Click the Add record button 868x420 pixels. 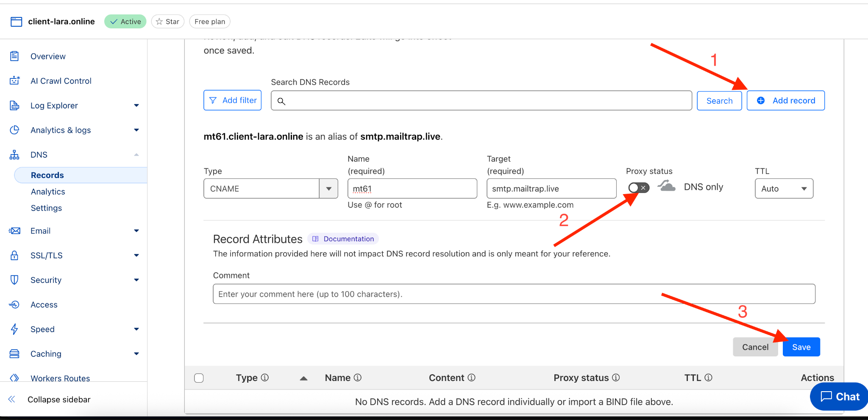(785, 100)
